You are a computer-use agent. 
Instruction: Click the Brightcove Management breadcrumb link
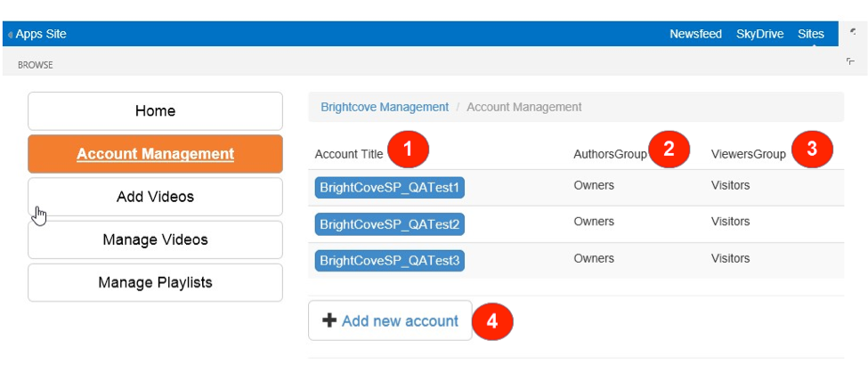click(385, 107)
